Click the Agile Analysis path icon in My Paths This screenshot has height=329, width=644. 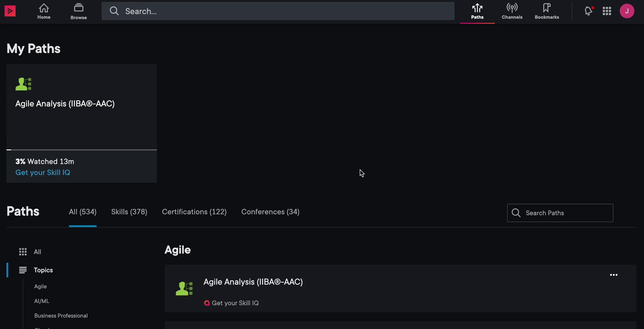(23, 84)
